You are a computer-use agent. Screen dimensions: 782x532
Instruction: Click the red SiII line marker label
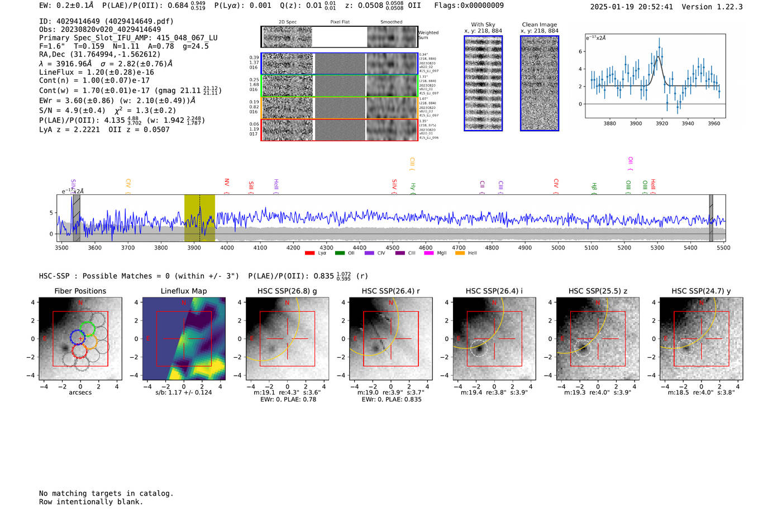(251, 187)
